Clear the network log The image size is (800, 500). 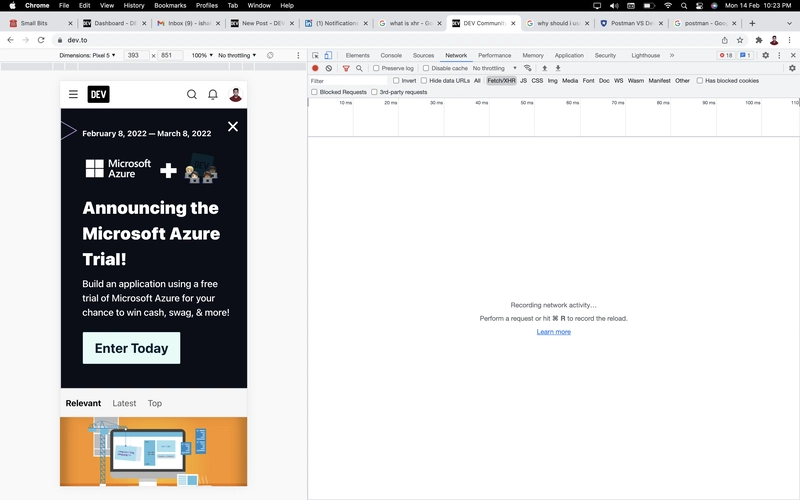(x=329, y=68)
